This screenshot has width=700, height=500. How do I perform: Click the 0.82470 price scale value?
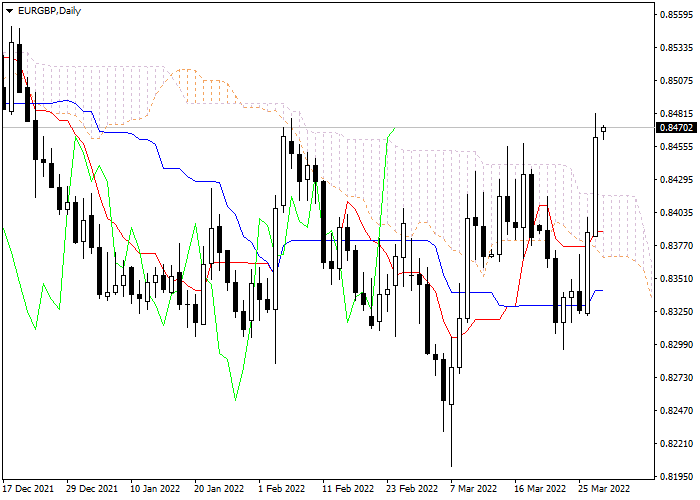click(676, 410)
